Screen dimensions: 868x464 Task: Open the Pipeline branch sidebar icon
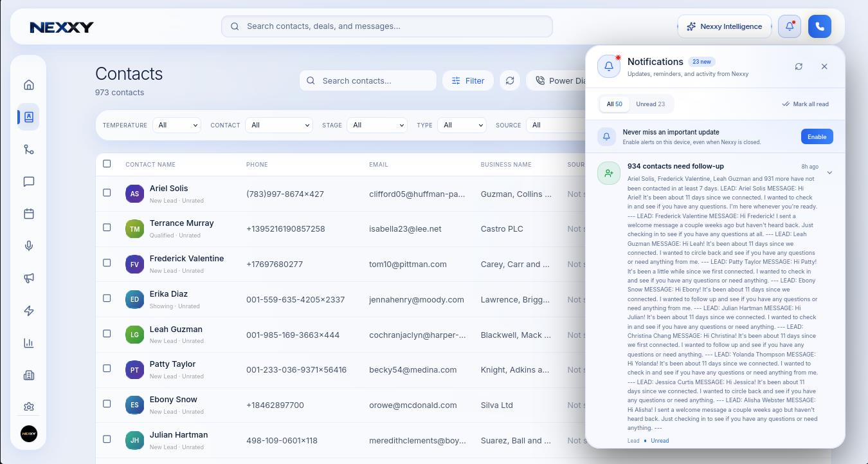tap(28, 149)
